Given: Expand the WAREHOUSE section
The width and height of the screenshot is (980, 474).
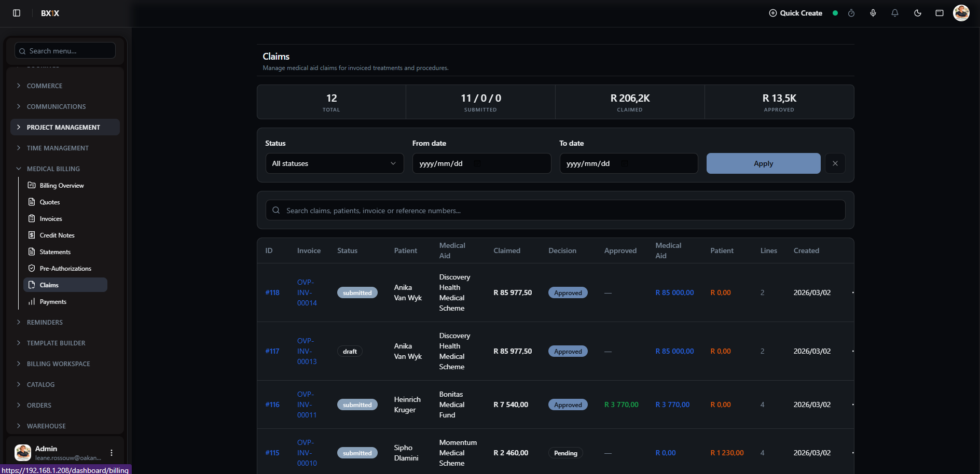Looking at the screenshot, I should pos(65,426).
